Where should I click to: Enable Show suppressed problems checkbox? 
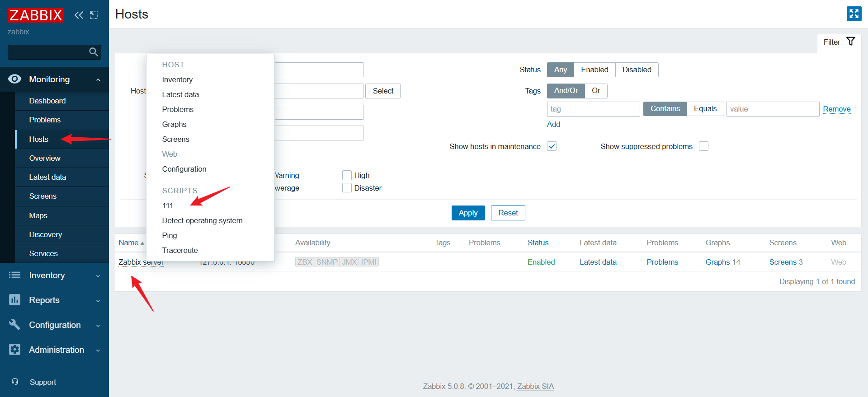703,146
